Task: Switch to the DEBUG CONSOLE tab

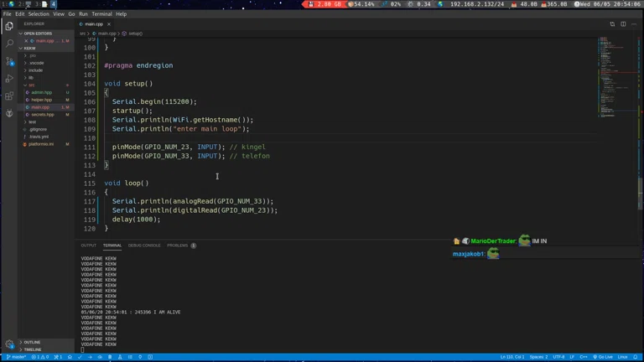Action: (x=144, y=246)
